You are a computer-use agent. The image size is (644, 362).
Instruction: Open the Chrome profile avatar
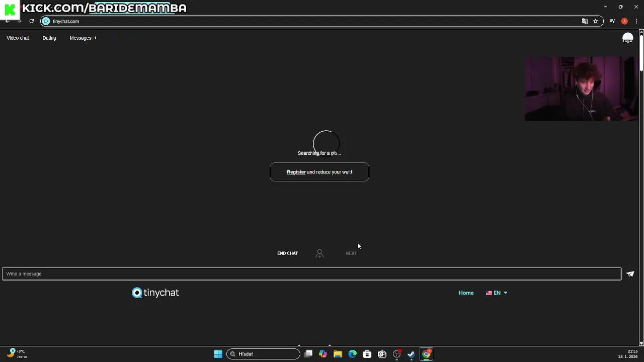[x=624, y=21]
